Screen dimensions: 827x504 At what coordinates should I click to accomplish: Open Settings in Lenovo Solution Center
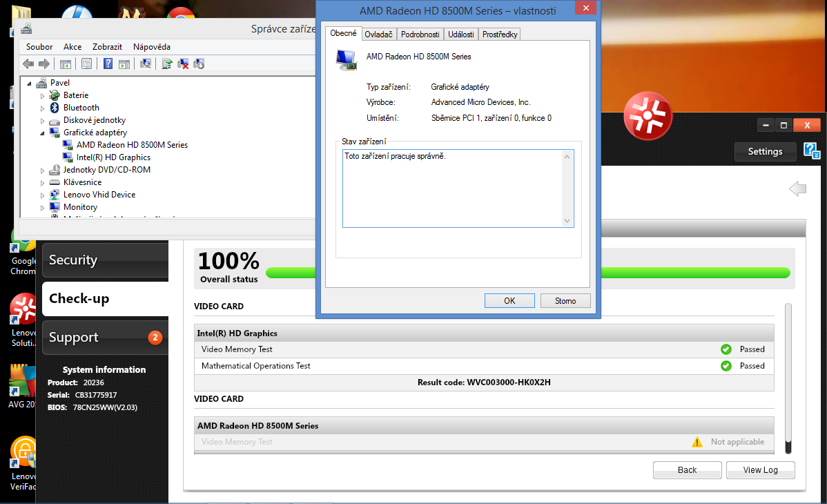click(x=766, y=151)
